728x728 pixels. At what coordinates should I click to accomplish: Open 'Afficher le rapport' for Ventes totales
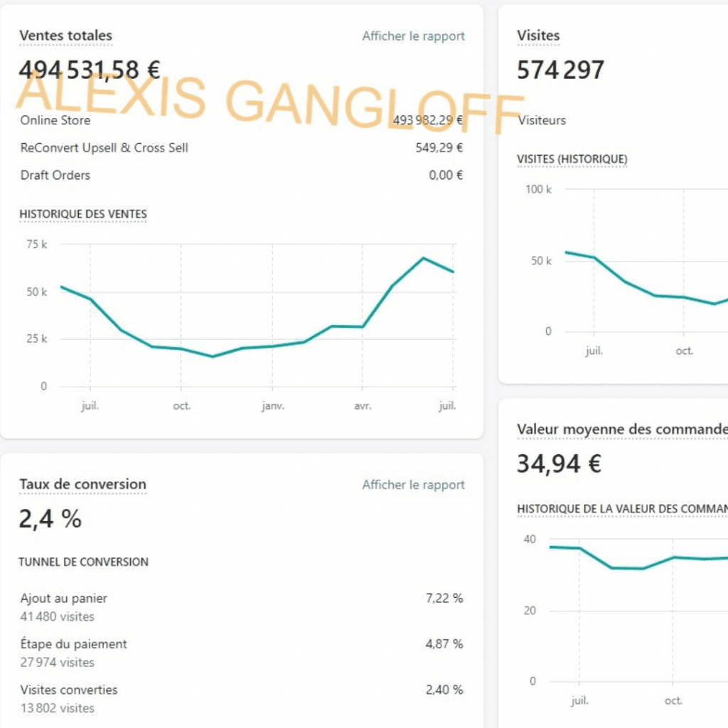click(x=413, y=36)
